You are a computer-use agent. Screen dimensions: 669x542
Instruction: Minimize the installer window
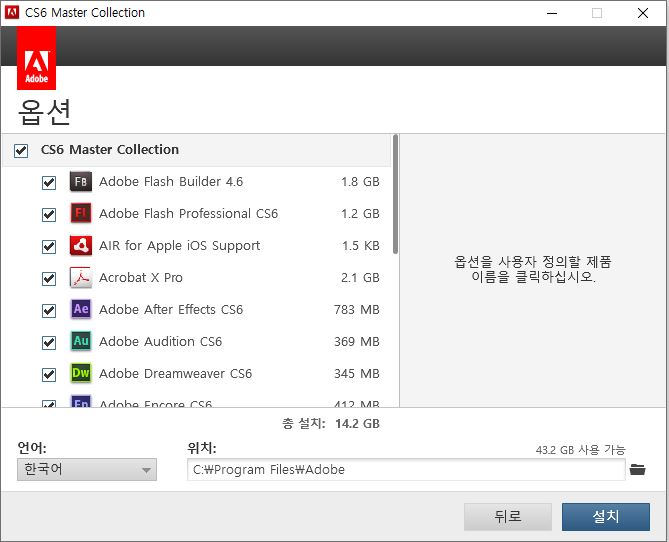click(552, 13)
